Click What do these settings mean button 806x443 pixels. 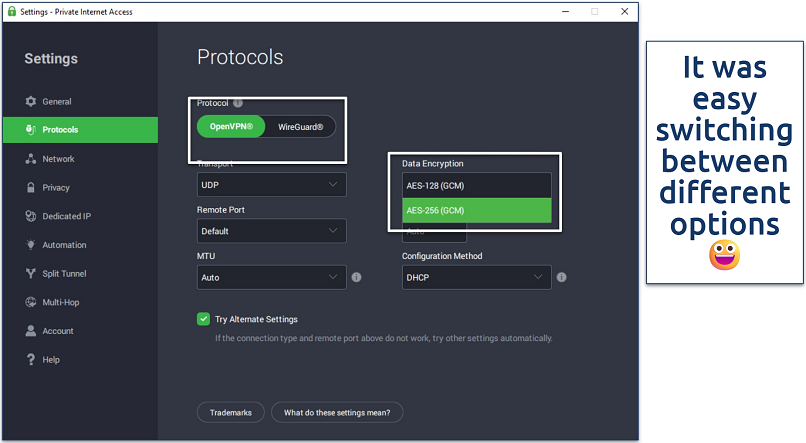[x=337, y=412]
